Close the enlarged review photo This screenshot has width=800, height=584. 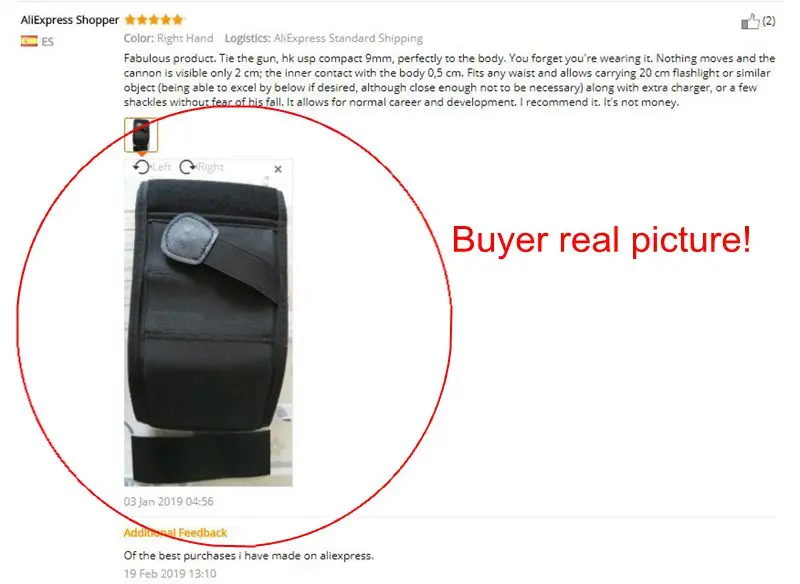coord(278,169)
